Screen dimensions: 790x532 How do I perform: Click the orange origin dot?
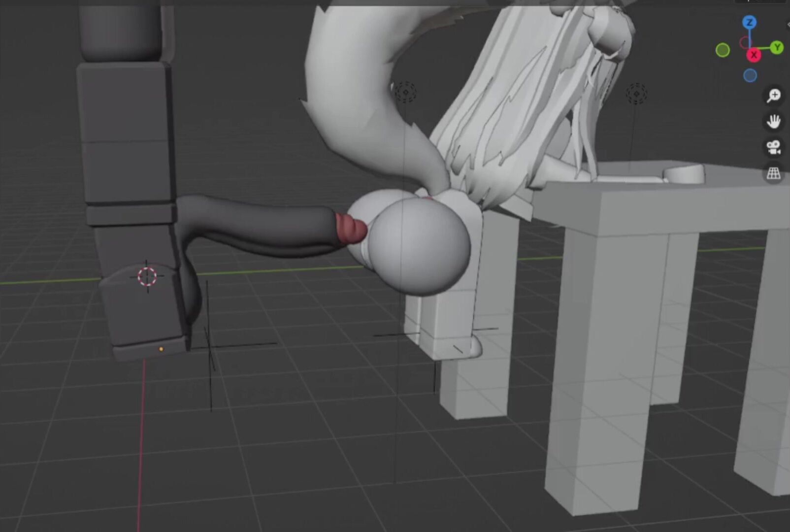pyautogui.click(x=161, y=349)
